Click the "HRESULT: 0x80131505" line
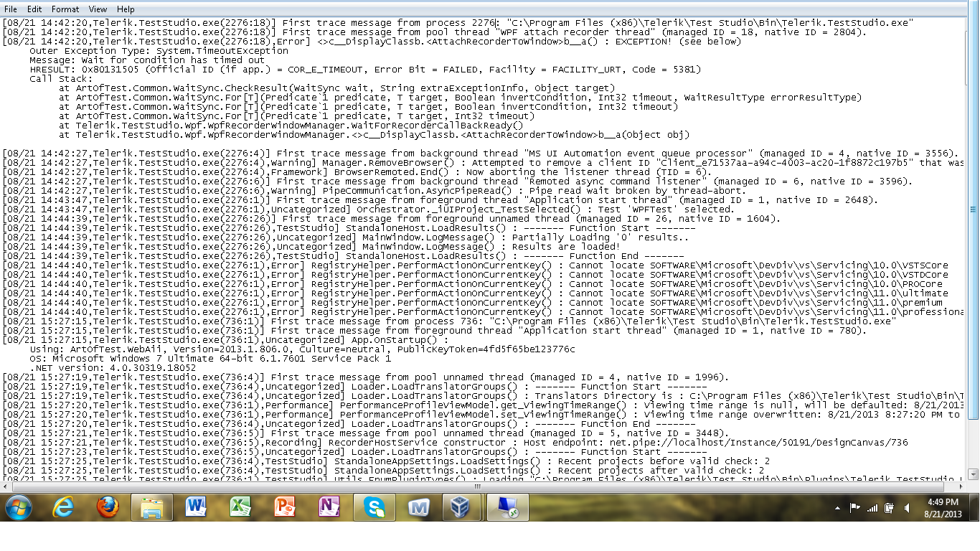 coord(365,70)
